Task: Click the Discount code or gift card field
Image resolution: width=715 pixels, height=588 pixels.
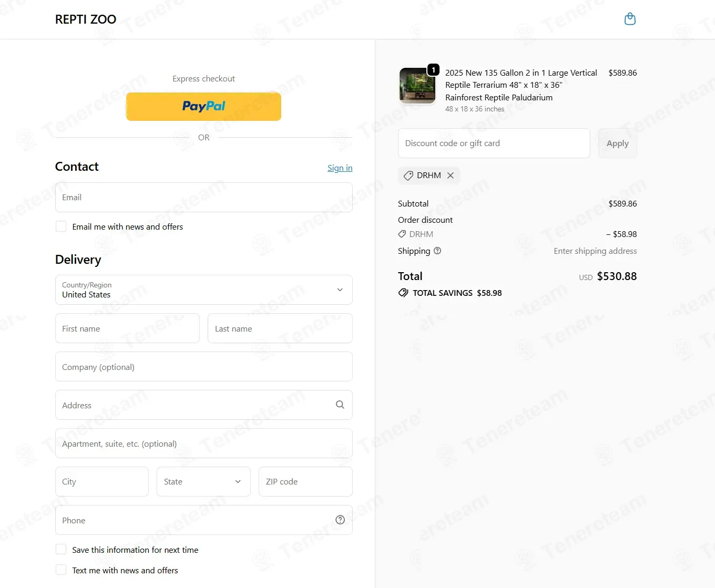Action: [x=494, y=143]
